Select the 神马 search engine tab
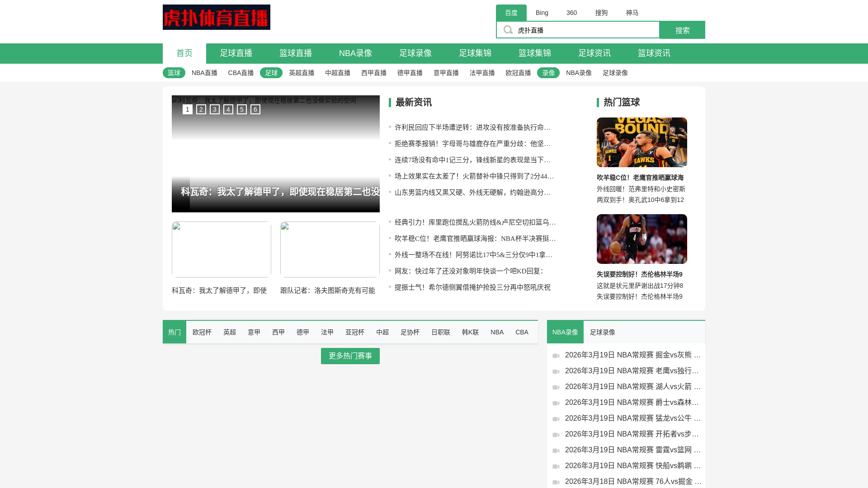The width and height of the screenshot is (868, 488). [632, 13]
